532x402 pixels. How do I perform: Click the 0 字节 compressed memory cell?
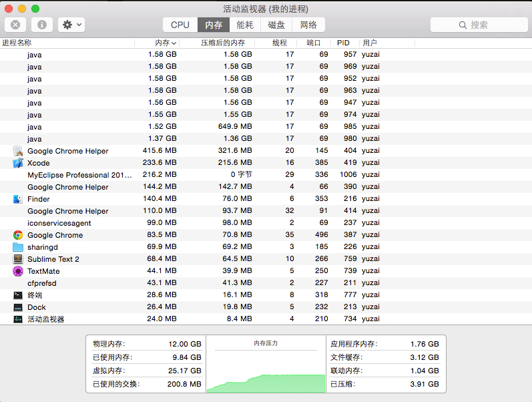coord(241,174)
